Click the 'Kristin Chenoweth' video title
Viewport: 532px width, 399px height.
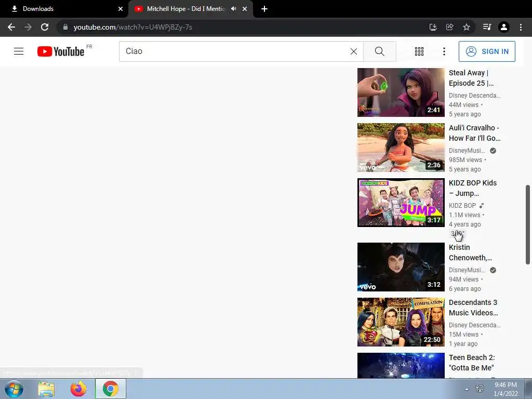(470, 252)
